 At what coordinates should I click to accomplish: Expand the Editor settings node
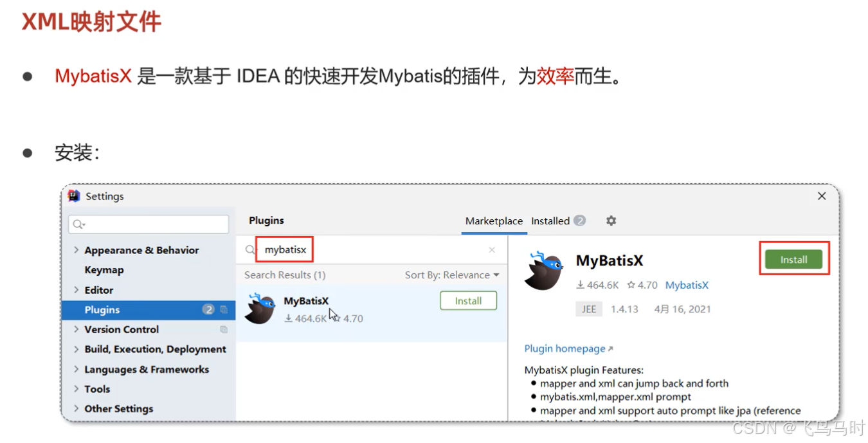coord(77,290)
